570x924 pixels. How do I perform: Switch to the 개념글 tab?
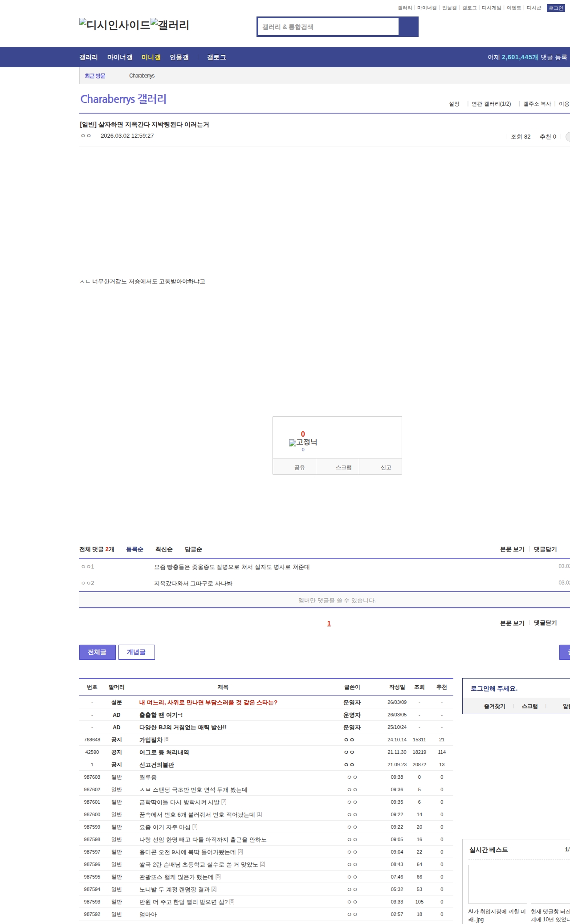pos(136,652)
